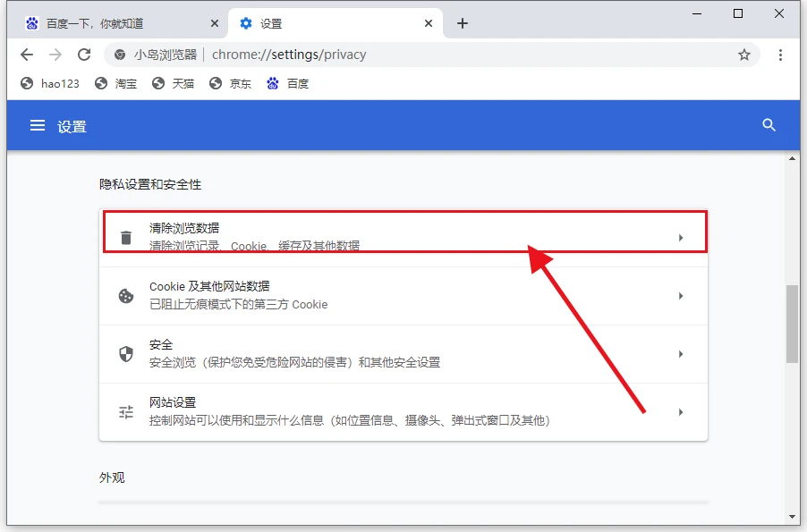Click the cookie icon beside Cookie 及其他网站数据
This screenshot has width=807, height=532.
tap(126, 296)
